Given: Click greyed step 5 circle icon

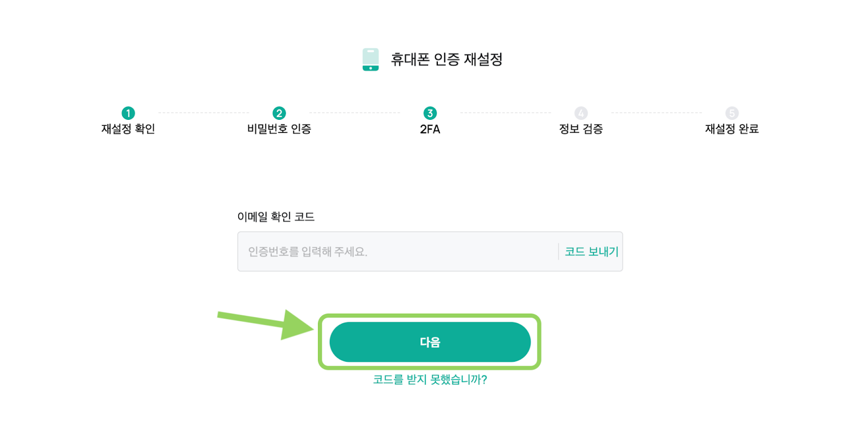Looking at the screenshot, I should [x=732, y=113].
